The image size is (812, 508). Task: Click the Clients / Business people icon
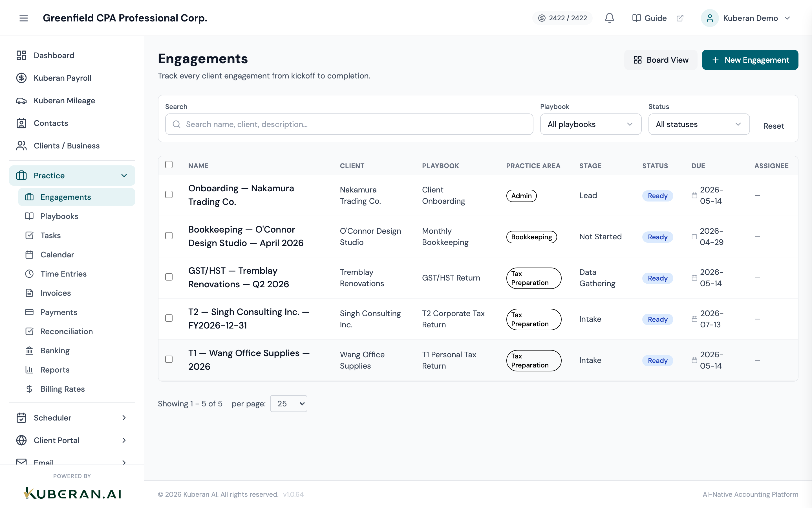(x=21, y=145)
